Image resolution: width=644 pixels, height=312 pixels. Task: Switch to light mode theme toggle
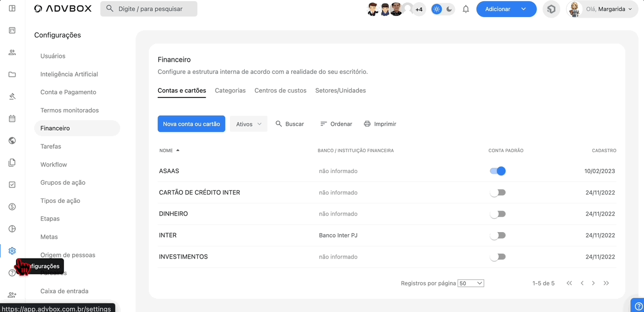pyautogui.click(x=437, y=9)
